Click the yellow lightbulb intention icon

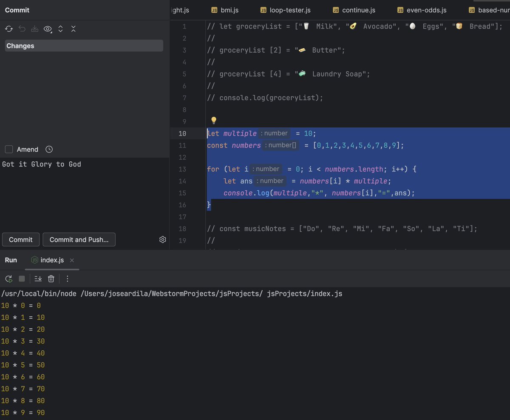[214, 120]
